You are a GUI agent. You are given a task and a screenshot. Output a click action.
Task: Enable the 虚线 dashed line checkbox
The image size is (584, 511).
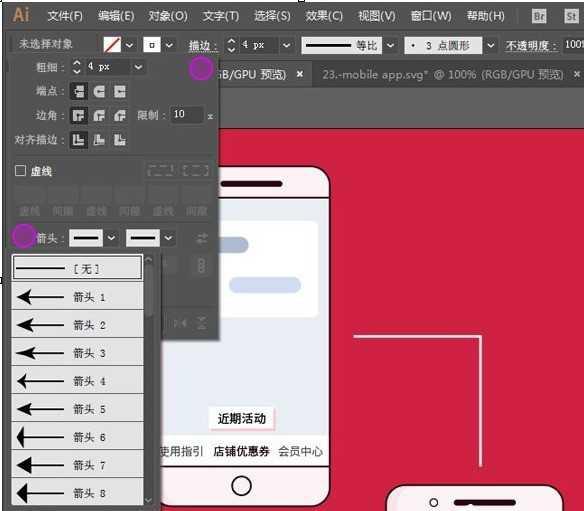(x=20, y=171)
